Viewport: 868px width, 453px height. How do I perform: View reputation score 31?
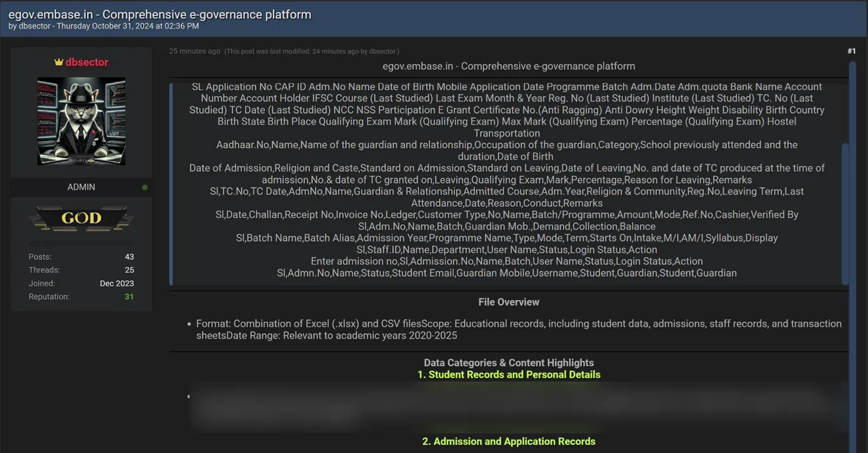129,297
